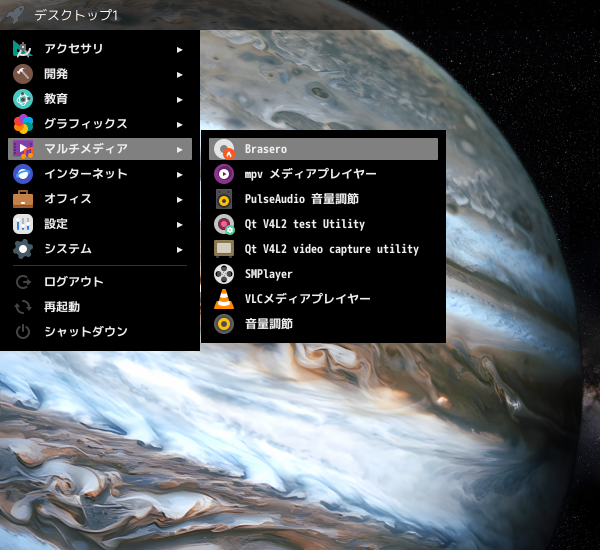The image size is (600, 550).
Task: Open PulseAudio 音量調節
Action: tap(323, 199)
